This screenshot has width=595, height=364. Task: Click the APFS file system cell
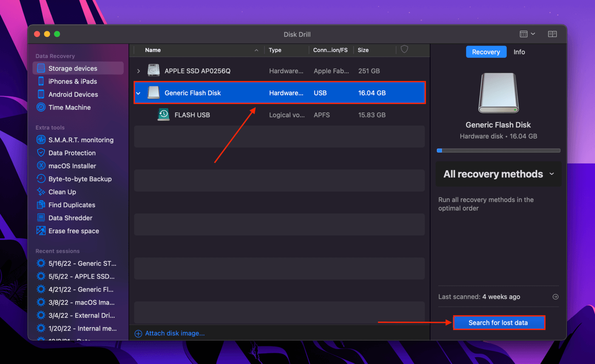tap(322, 115)
